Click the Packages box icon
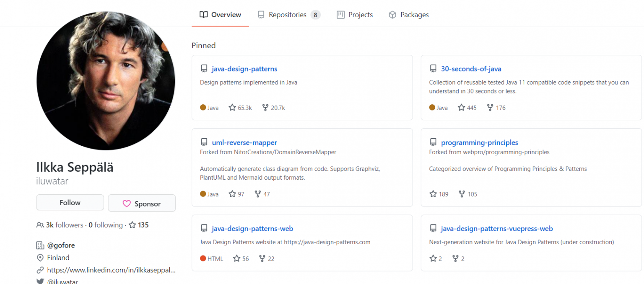The image size is (644, 284). [392, 14]
